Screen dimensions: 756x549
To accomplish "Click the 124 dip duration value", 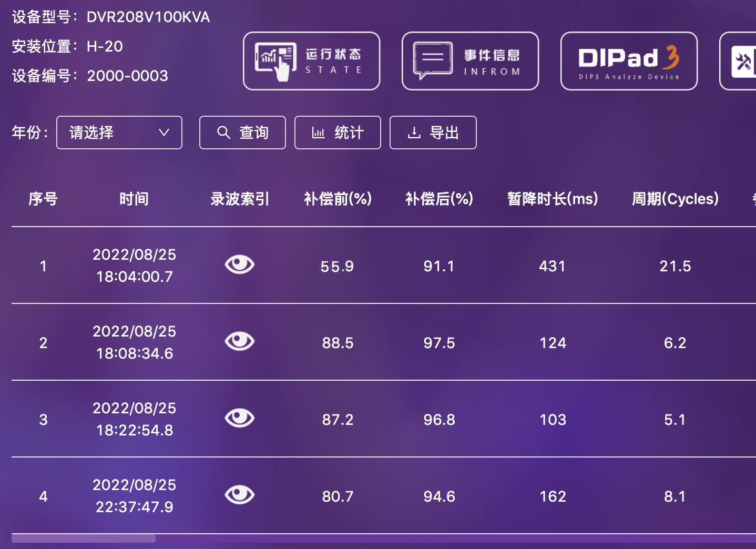I will tap(553, 343).
